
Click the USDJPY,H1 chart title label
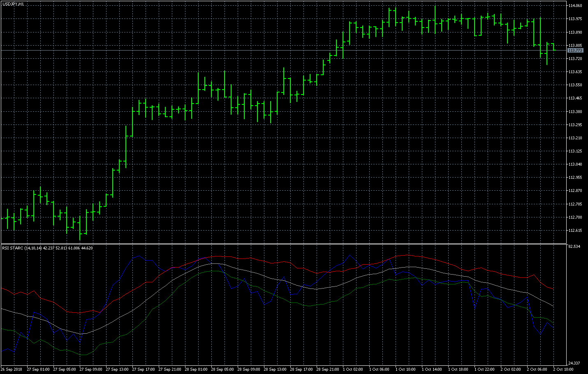pyautogui.click(x=13, y=4)
